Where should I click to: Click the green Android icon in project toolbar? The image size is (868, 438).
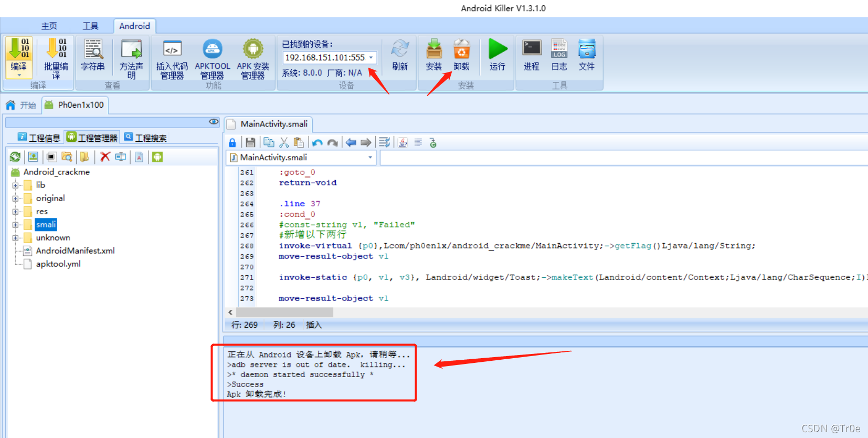(157, 157)
